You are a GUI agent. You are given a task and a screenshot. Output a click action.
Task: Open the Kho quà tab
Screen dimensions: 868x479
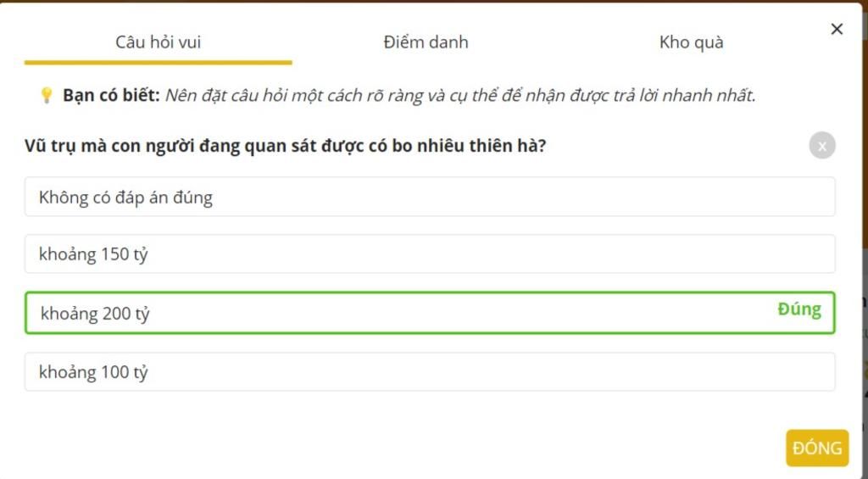tap(691, 42)
